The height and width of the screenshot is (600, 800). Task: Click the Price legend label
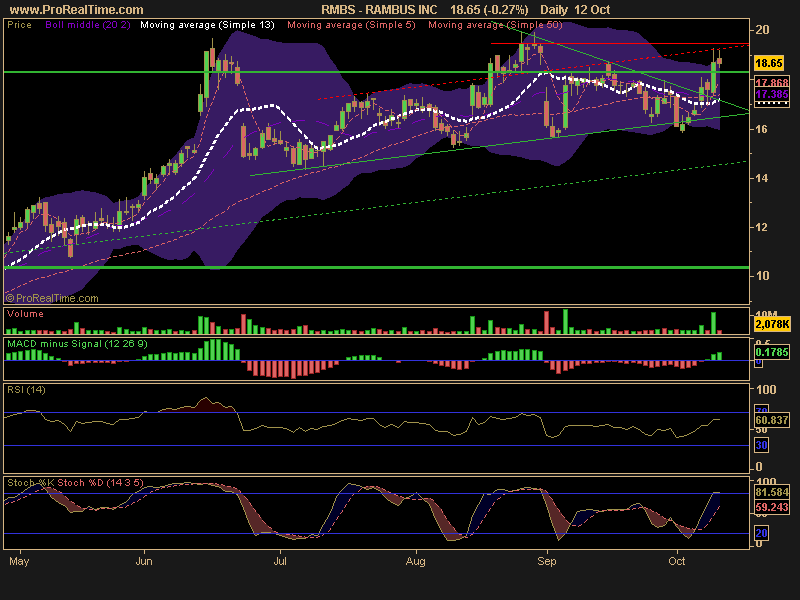point(19,24)
